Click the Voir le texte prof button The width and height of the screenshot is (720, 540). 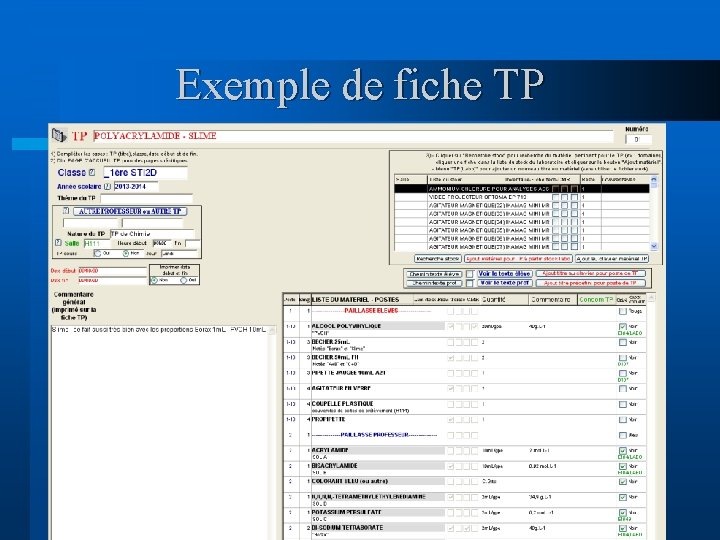click(504, 283)
